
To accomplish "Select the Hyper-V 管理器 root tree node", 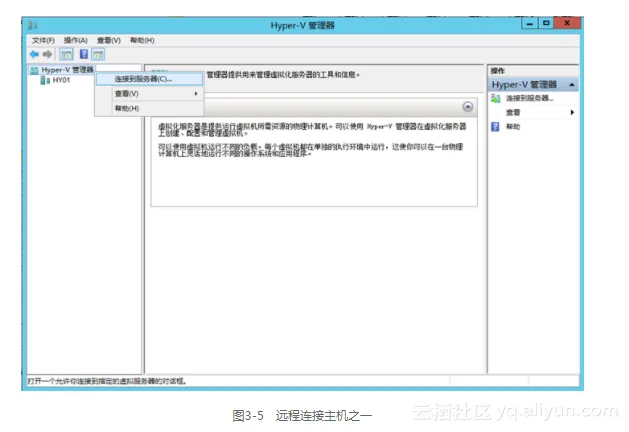I will coord(67,70).
